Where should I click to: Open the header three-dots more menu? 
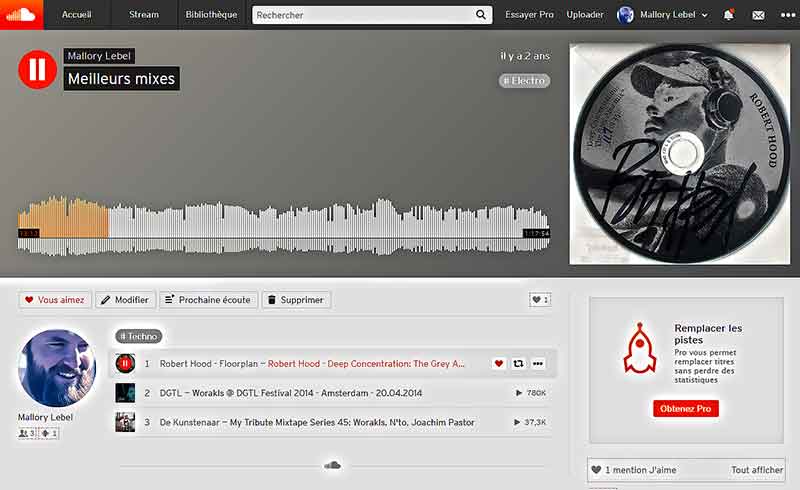(x=788, y=15)
